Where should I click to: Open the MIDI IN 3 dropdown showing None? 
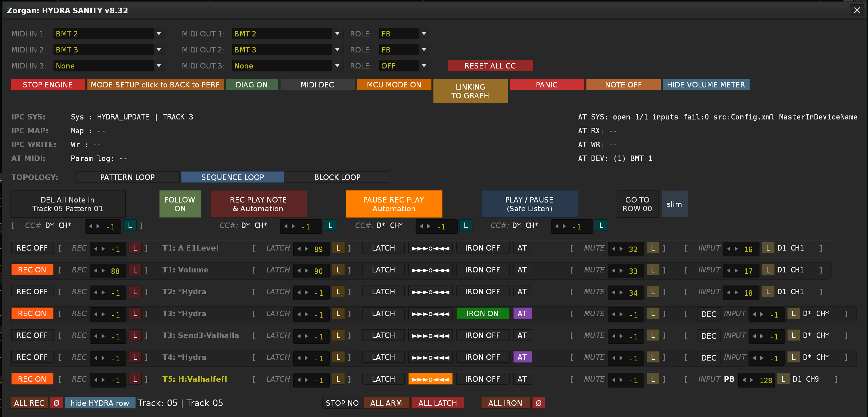109,66
